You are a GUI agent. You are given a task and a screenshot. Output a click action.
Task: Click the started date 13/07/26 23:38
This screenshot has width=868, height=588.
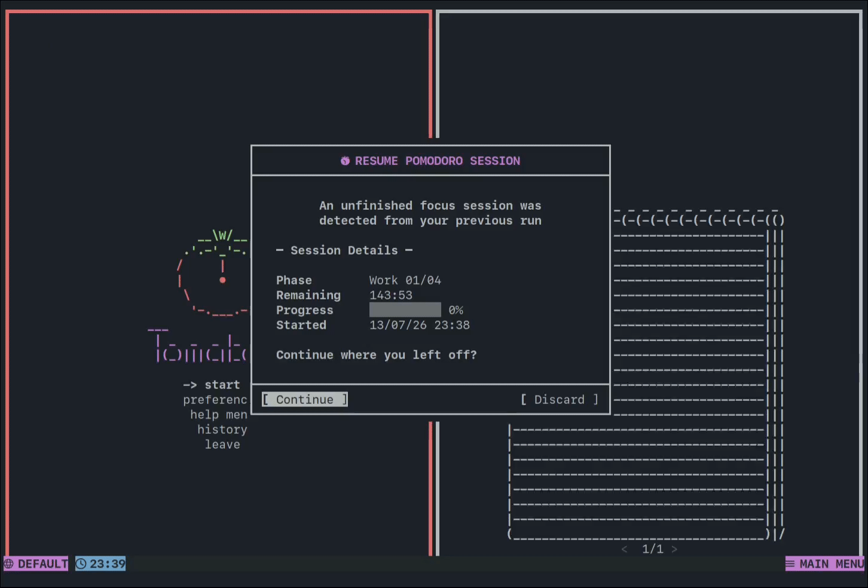pyautogui.click(x=420, y=325)
